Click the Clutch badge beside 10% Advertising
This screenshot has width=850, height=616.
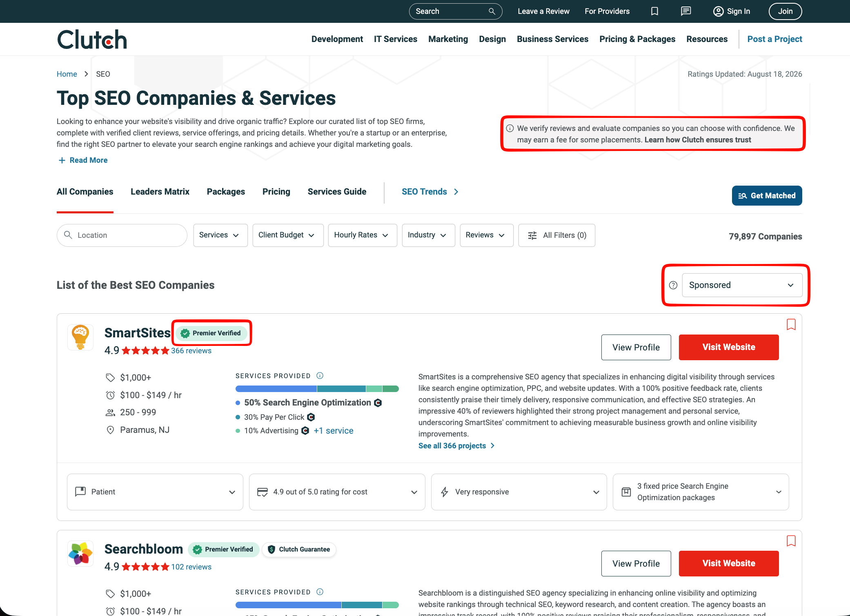click(305, 431)
